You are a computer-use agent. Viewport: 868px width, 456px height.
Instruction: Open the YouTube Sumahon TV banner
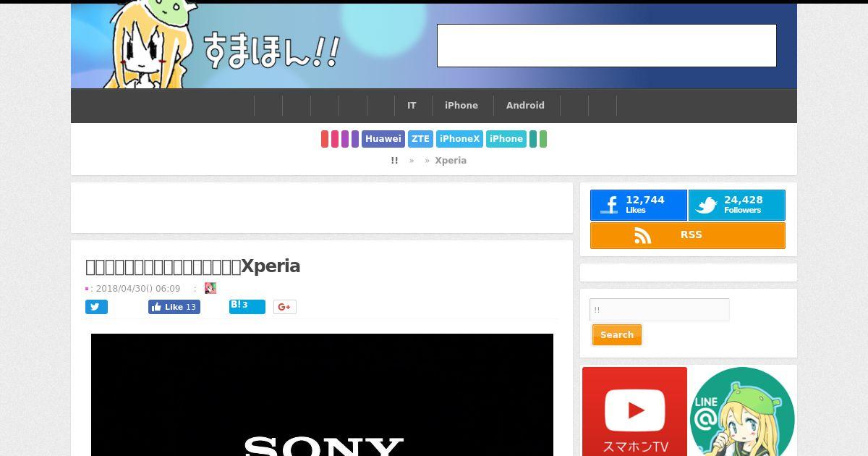[x=634, y=411]
